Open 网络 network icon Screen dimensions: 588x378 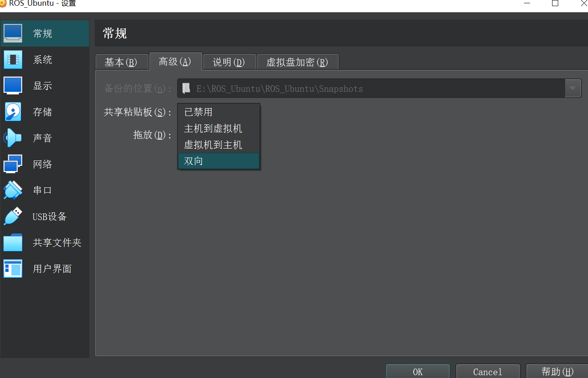point(13,164)
